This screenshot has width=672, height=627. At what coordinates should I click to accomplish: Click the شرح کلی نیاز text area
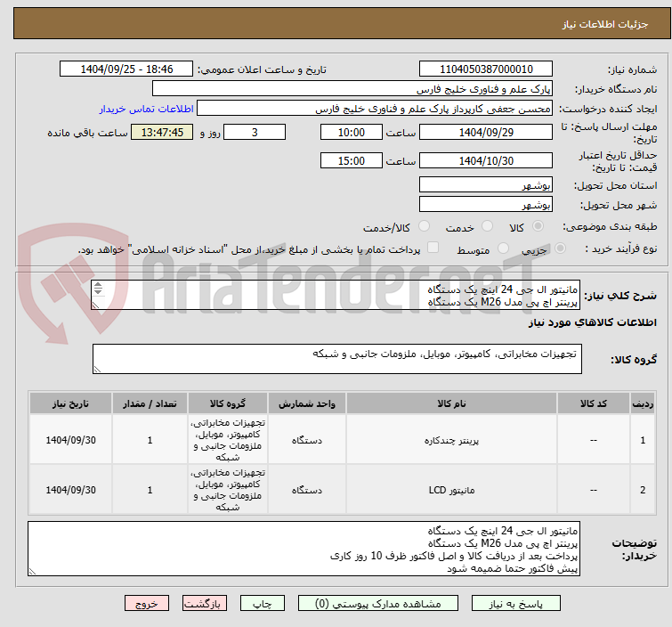pos(336,295)
